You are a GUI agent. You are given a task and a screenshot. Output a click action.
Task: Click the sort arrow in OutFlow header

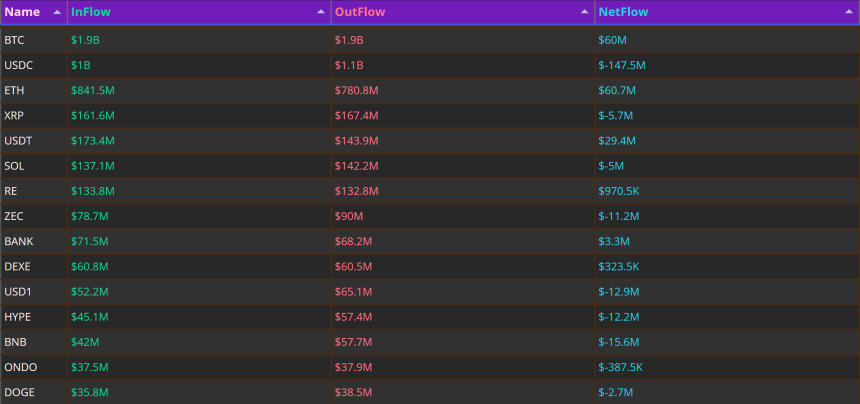(x=585, y=12)
